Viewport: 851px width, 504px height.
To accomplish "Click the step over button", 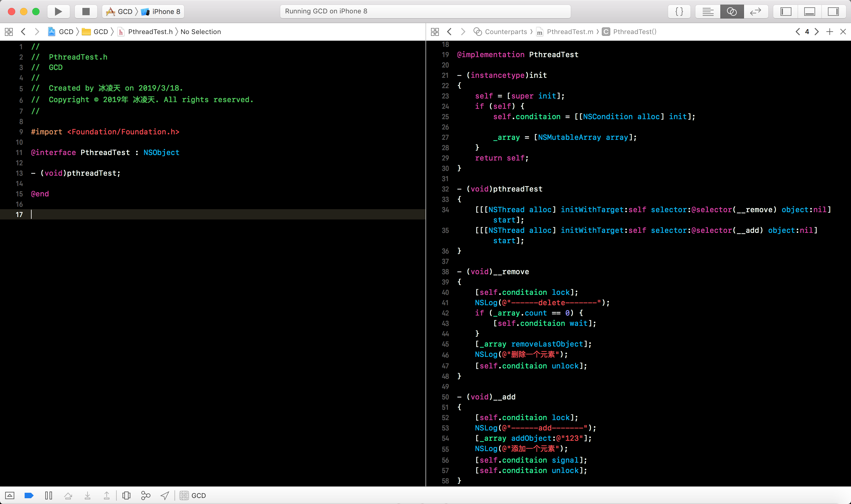I will pos(68,495).
